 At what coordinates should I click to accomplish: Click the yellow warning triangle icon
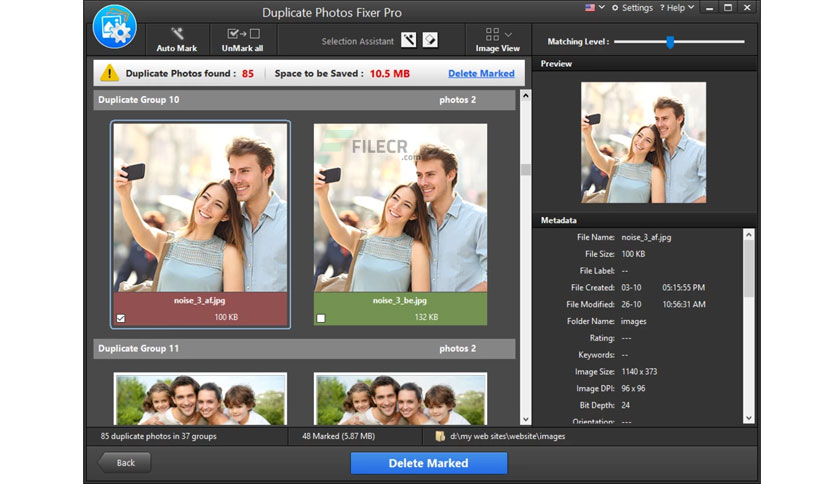pos(109,72)
